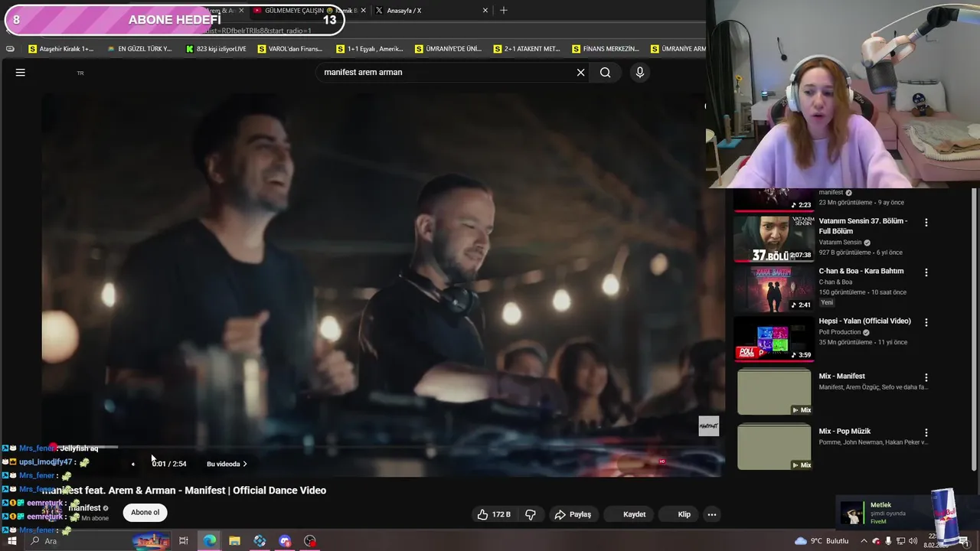Open options for Vatanım Sensin 37. Bölüm
980x551 pixels.
point(926,223)
